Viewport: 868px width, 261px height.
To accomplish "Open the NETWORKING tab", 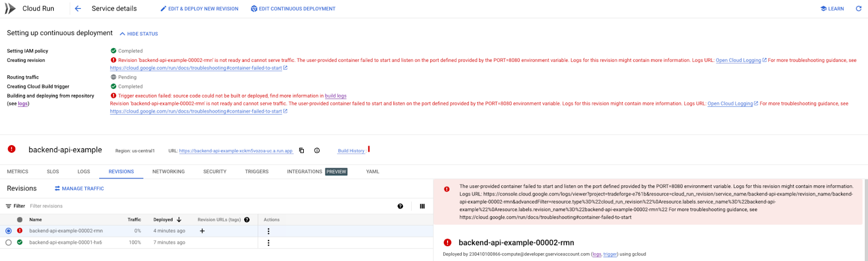I will [x=169, y=172].
